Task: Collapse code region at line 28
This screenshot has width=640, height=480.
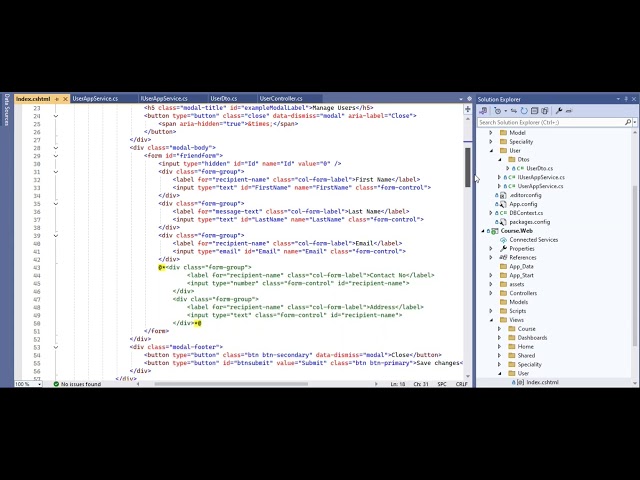Action: point(56,148)
